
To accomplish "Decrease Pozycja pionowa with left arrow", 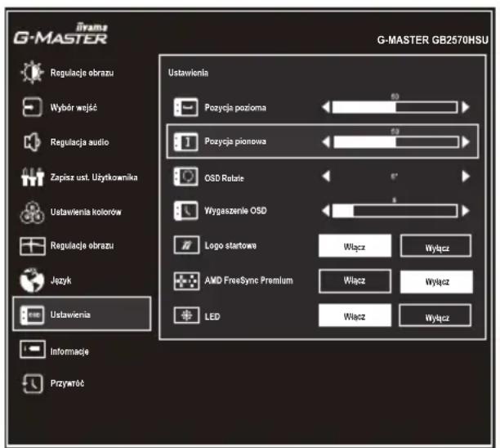I will [326, 142].
